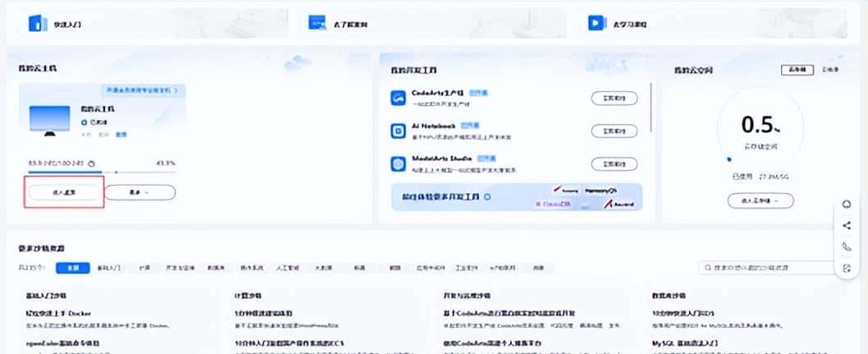The image size is (868, 354).
Task: Launch ModelArts Studio with its use button
Action: tap(614, 164)
